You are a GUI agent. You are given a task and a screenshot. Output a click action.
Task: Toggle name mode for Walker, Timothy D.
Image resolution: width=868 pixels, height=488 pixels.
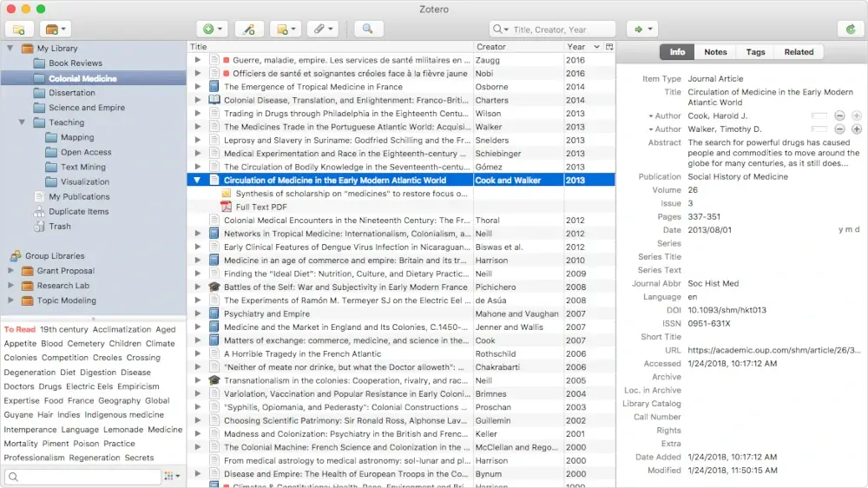click(x=819, y=129)
